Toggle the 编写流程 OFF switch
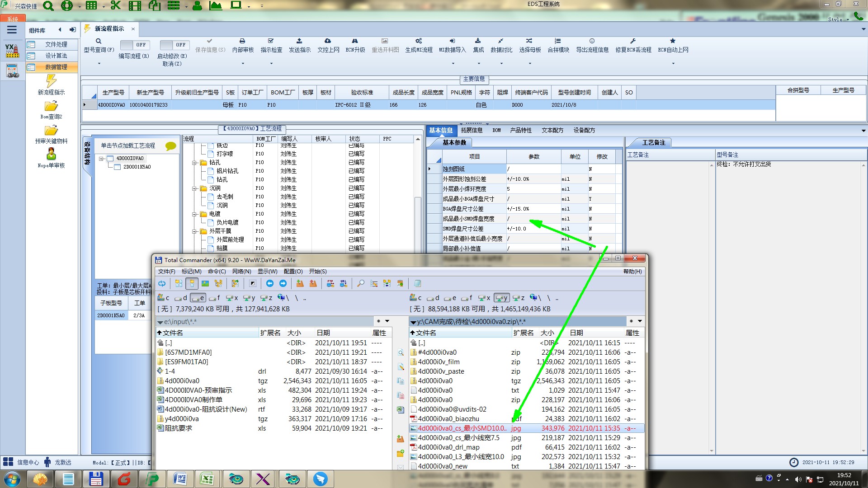868x488 pixels. point(135,45)
